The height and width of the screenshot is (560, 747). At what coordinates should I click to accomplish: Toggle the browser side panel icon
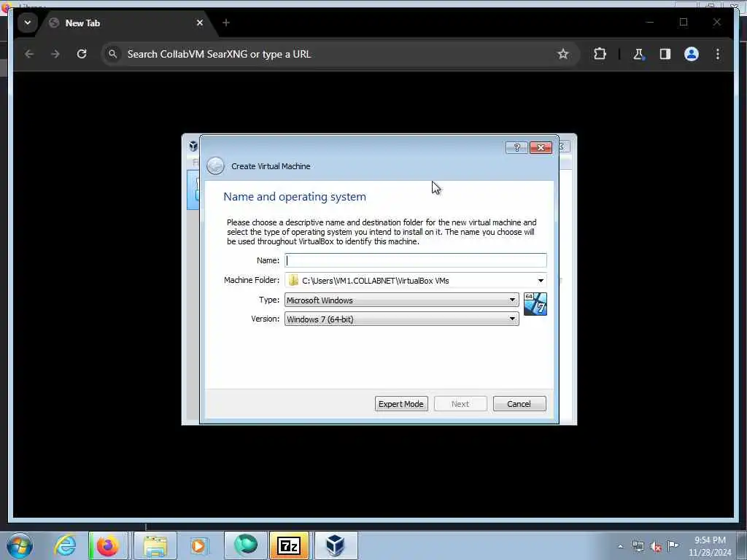point(665,54)
